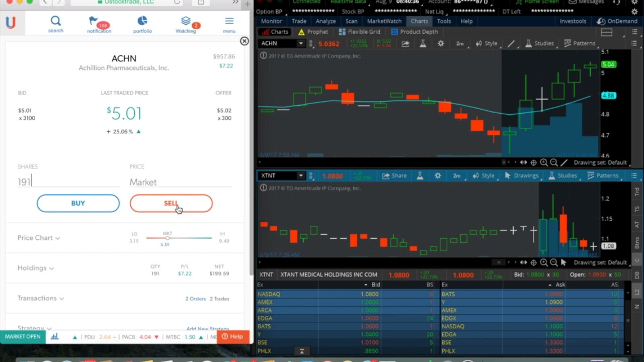
Task: Click the Ustocktrade U logo
Action: click(x=11, y=22)
